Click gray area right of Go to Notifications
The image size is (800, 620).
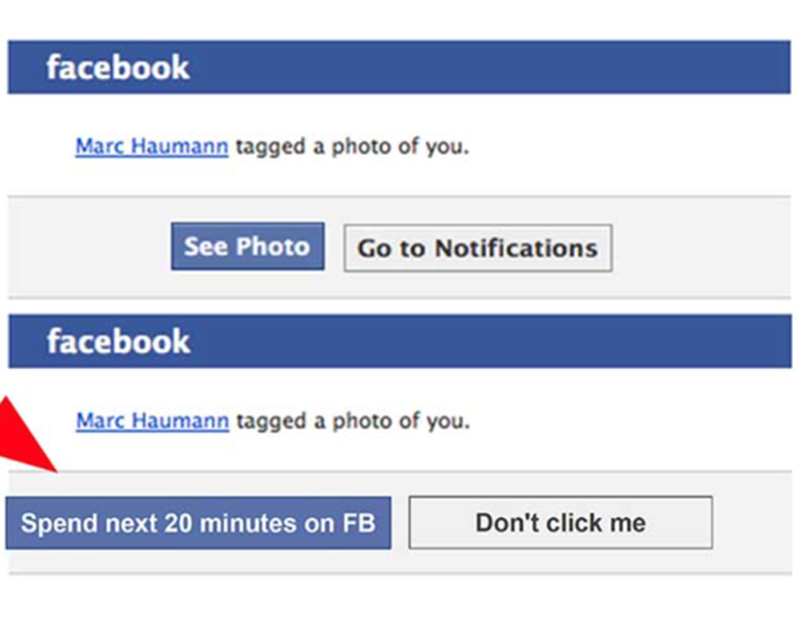click(x=700, y=247)
